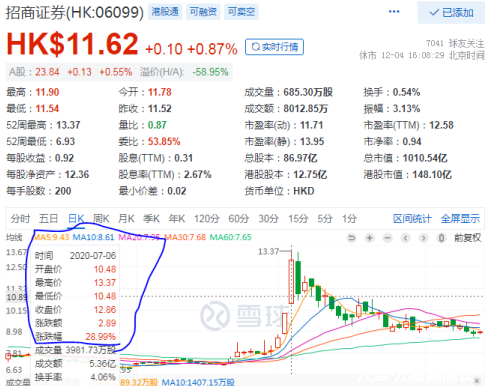Click the 7041 球友关注 followers text

(455, 43)
